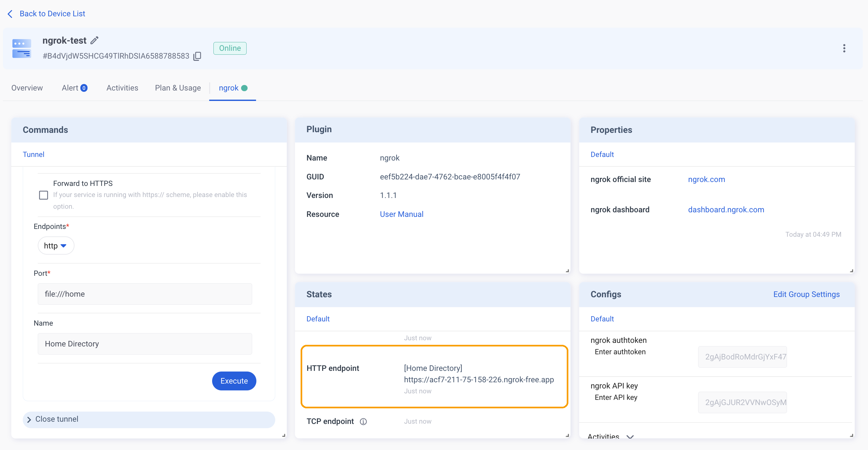Click the plugin Name value ngrok
The height and width of the screenshot is (450, 868).
[389, 158]
